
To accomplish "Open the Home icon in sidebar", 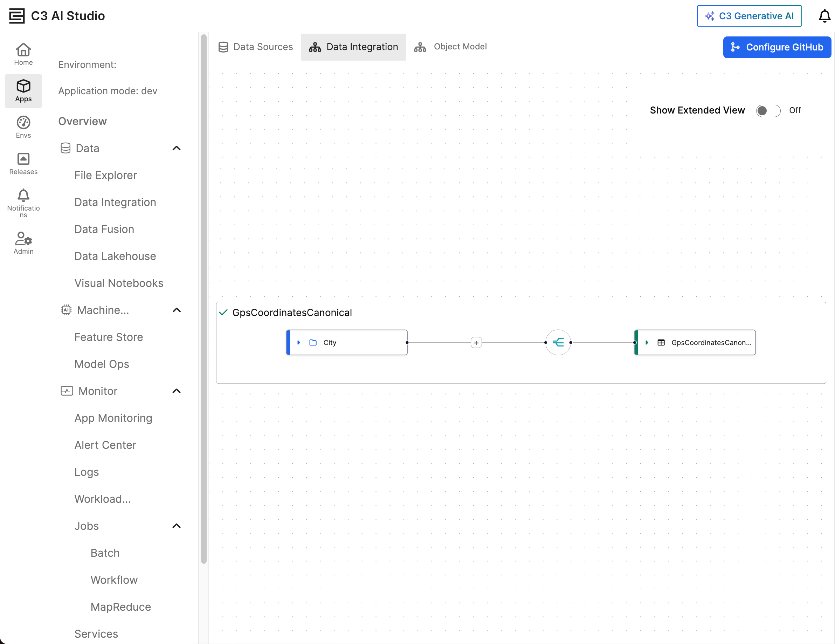I will tap(23, 54).
